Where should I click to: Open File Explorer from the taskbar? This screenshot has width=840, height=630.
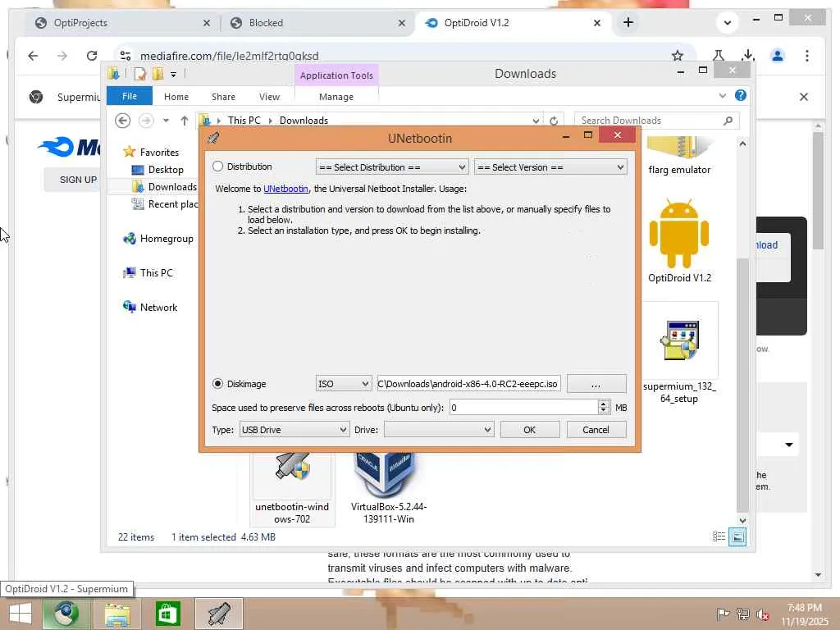pos(117,614)
